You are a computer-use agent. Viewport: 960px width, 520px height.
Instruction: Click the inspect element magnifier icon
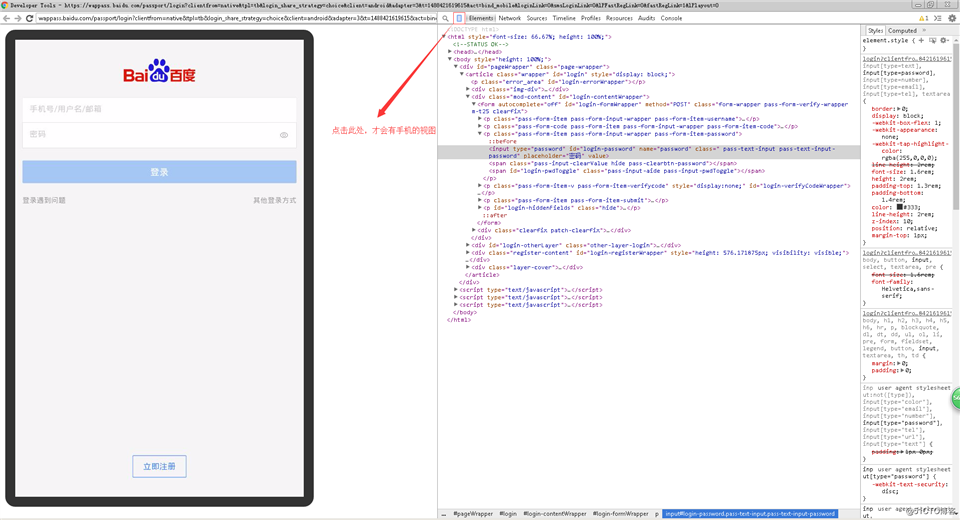point(446,18)
